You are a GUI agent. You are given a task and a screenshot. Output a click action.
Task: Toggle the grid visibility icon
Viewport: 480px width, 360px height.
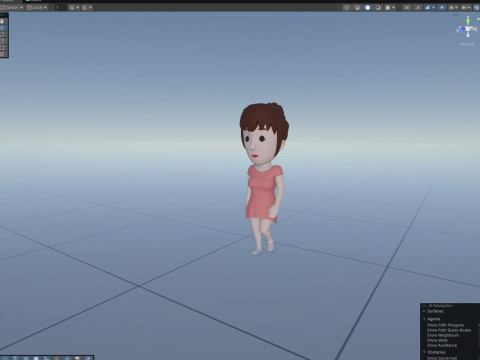click(72, 7)
